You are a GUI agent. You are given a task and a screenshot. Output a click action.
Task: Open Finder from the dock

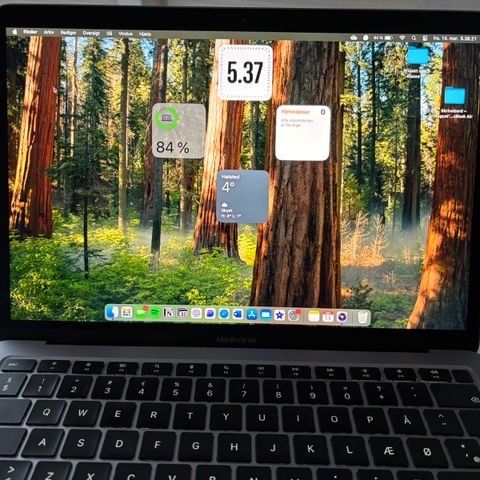pos(112,312)
